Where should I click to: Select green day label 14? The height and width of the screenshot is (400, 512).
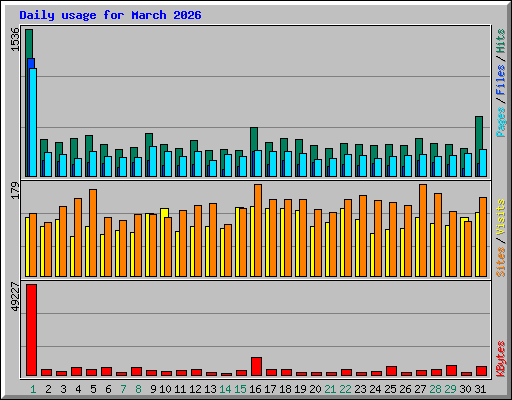click(x=225, y=389)
